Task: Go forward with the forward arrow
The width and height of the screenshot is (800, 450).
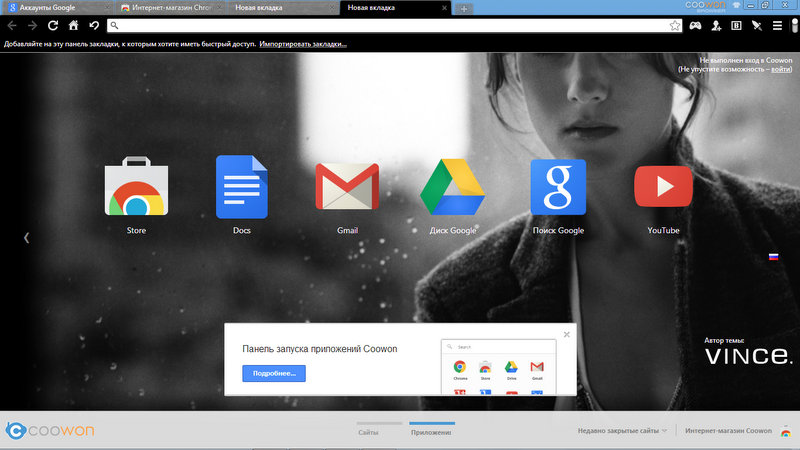Action: click(32, 26)
